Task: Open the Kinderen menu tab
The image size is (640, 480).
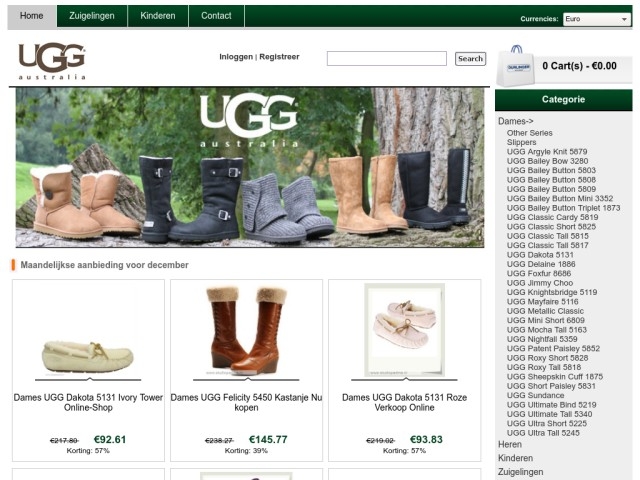Action: point(158,16)
